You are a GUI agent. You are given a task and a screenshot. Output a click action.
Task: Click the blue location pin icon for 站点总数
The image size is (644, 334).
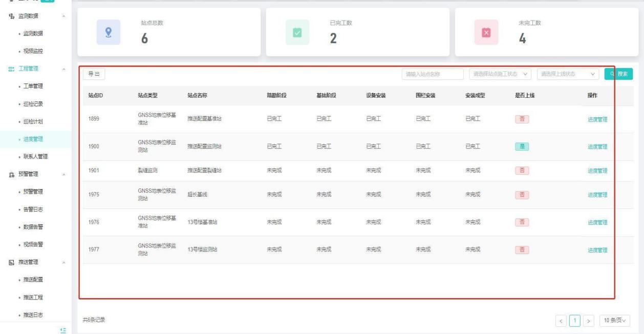point(108,32)
